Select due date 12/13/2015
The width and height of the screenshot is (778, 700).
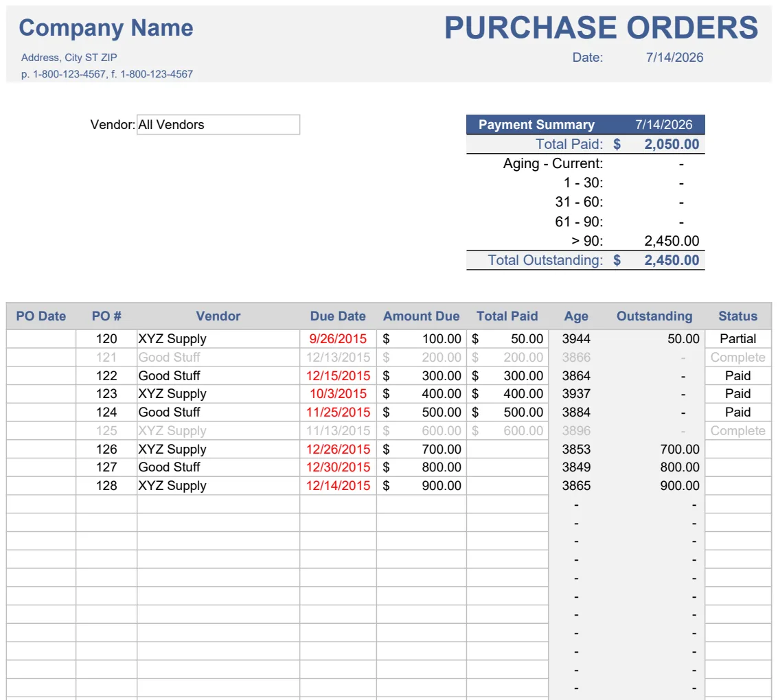(338, 358)
